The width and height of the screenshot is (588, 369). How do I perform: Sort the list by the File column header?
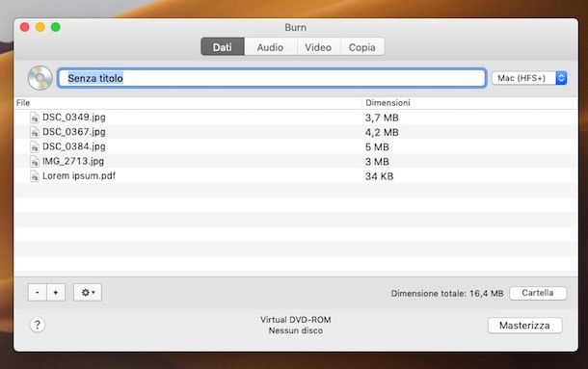pos(23,103)
